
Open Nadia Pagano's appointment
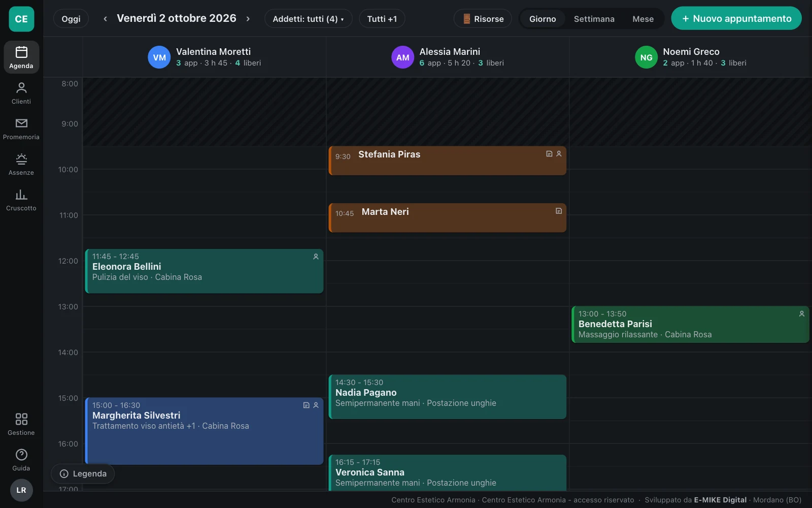pyautogui.click(x=448, y=397)
